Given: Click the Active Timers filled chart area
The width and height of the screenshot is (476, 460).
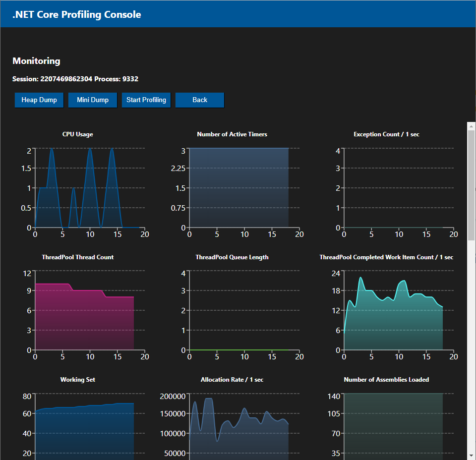Looking at the screenshot, I should tap(239, 188).
